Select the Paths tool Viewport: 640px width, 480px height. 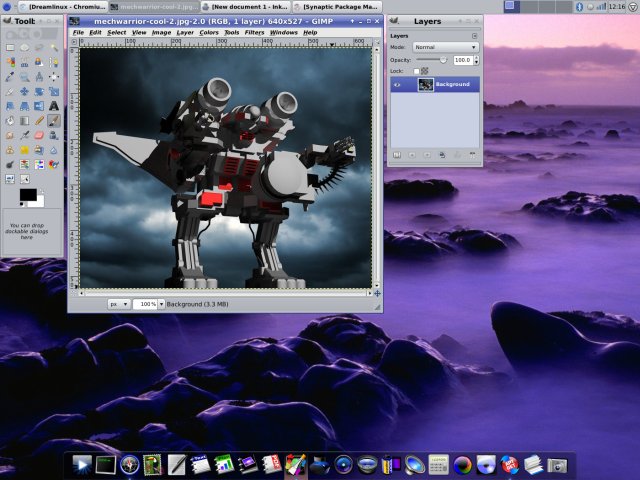click(x=53, y=62)
